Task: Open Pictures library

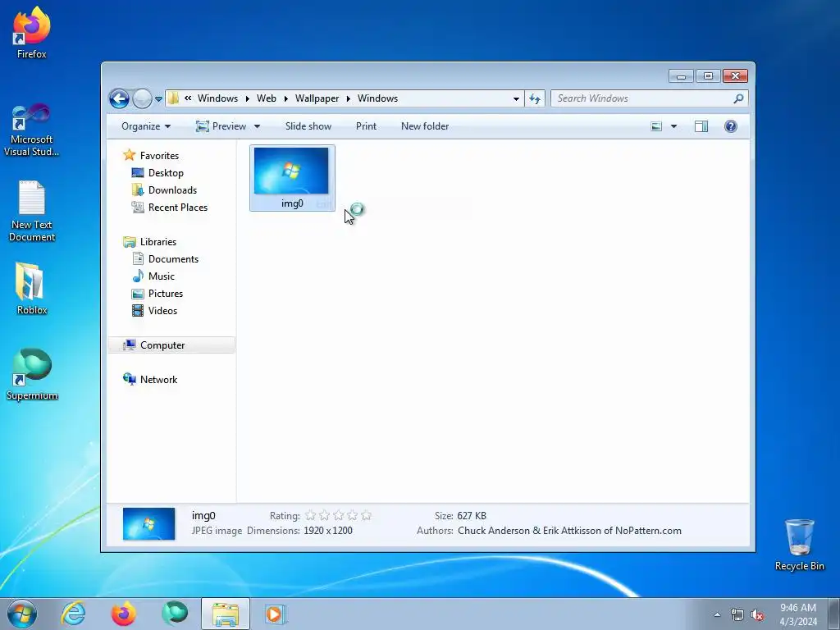Action: [x=166, y=294]
